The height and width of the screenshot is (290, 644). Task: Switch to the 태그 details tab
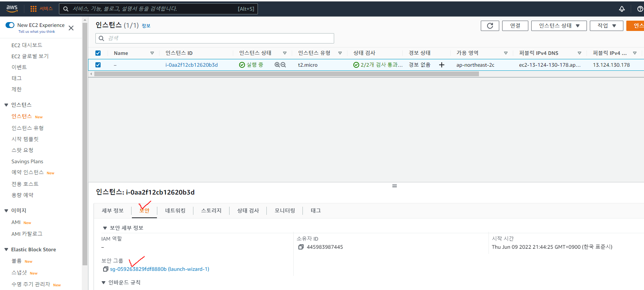pos(316,211)
